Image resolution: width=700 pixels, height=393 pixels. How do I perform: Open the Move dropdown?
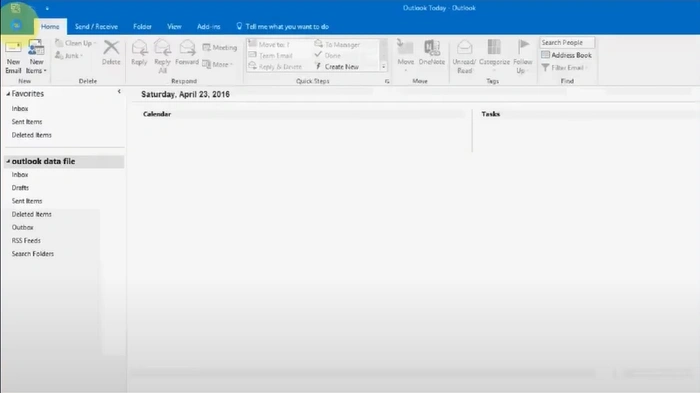405,56
